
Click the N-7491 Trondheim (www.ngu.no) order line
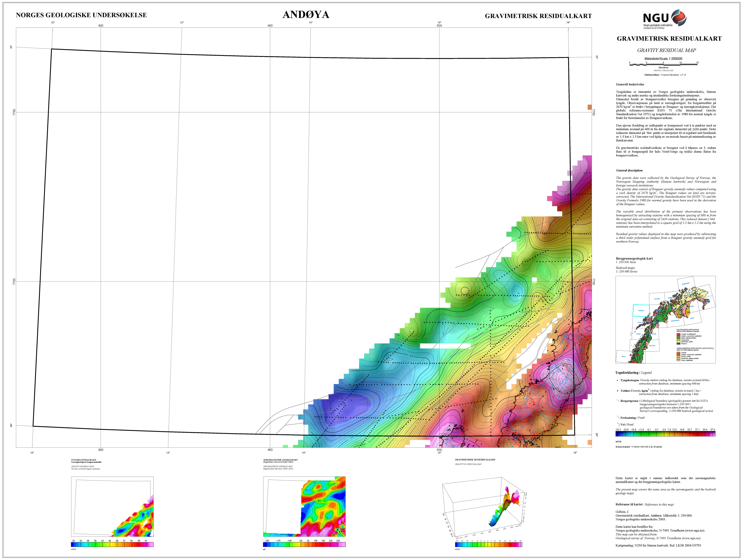(x=660, y=531)
